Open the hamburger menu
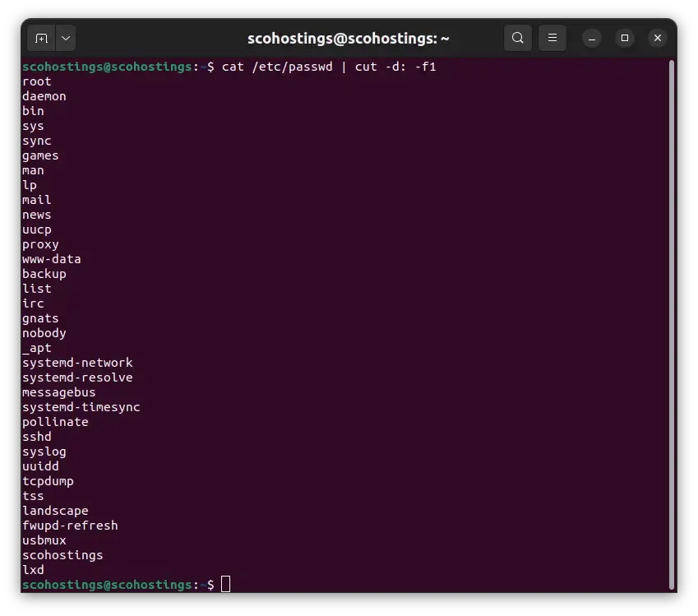698x616 pixels. (x=552, y=38)
